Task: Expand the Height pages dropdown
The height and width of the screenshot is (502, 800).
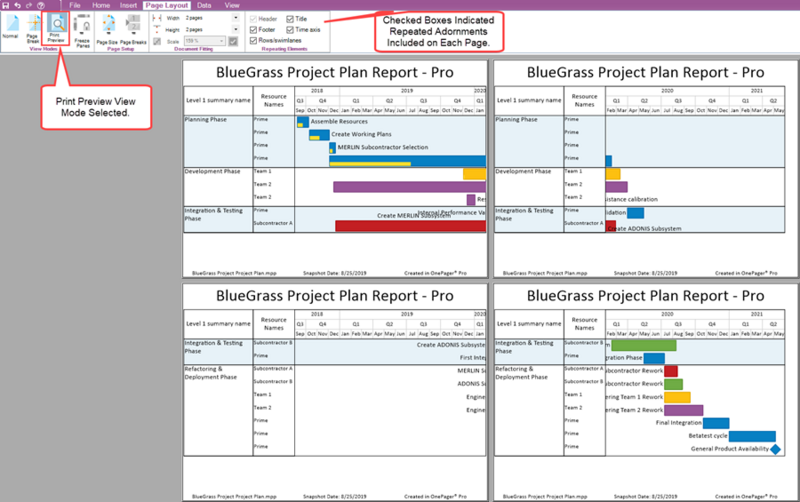Action: (236, 30)
